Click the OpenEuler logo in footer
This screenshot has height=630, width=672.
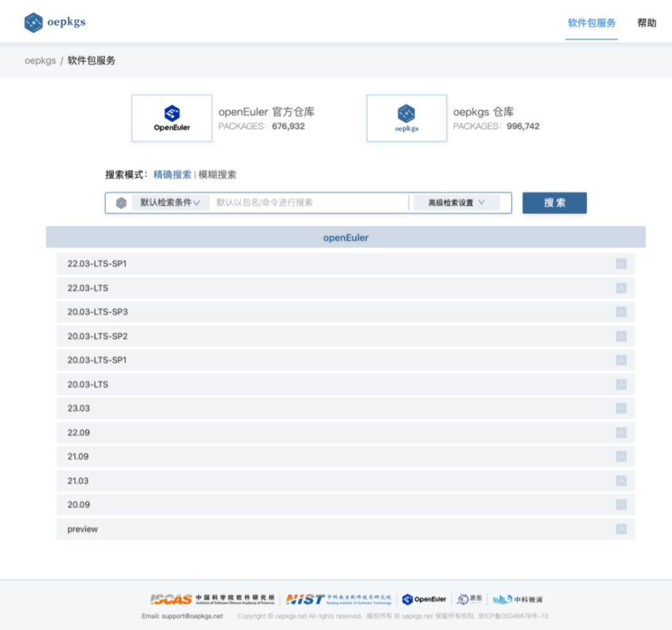[x=424, y=599]
